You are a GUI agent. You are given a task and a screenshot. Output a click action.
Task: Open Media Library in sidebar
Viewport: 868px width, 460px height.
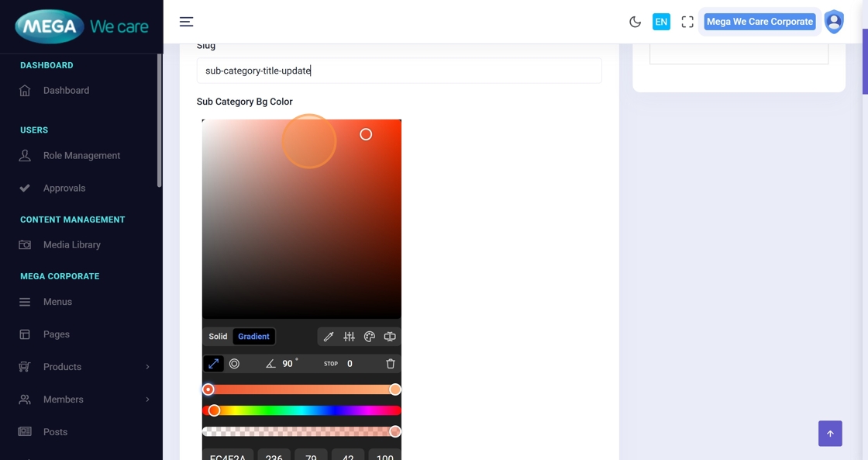point(71,245)
